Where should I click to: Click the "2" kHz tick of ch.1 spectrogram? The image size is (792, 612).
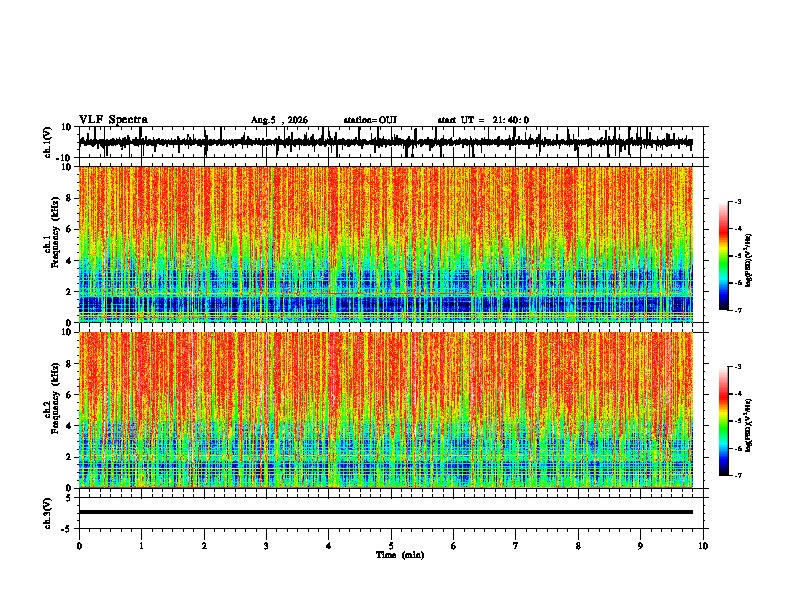point(69,291)
